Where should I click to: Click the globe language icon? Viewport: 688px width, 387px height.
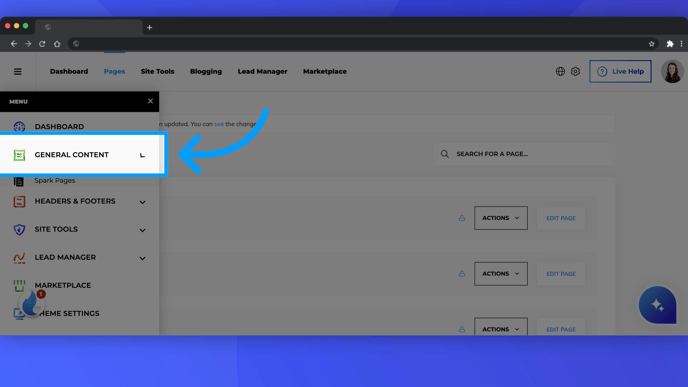(560, 71)
